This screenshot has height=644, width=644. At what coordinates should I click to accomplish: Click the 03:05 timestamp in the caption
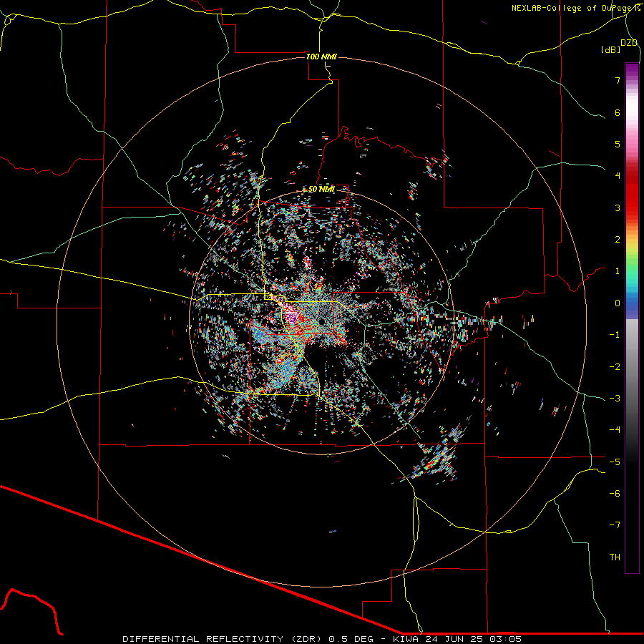tap(506, 639)
